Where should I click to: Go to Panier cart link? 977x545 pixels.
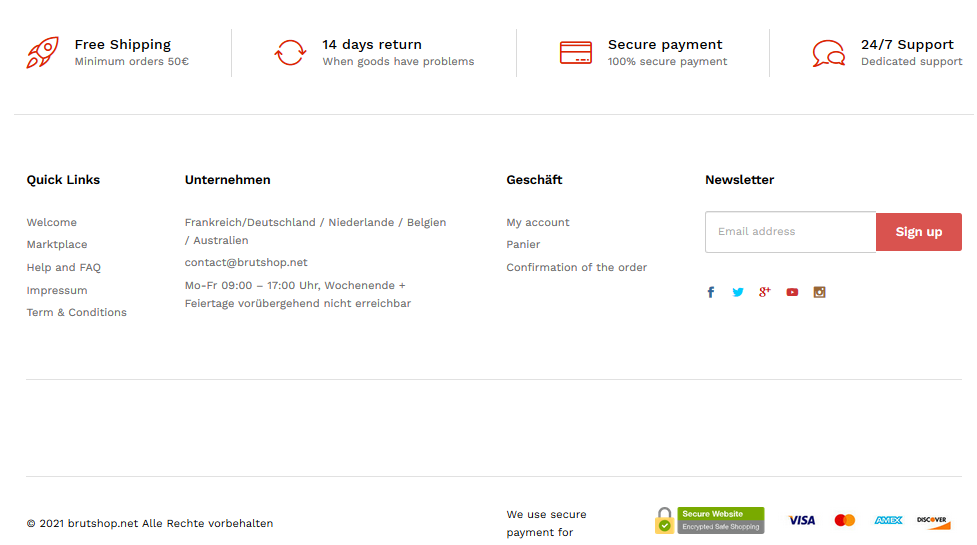tap(523, 245)
